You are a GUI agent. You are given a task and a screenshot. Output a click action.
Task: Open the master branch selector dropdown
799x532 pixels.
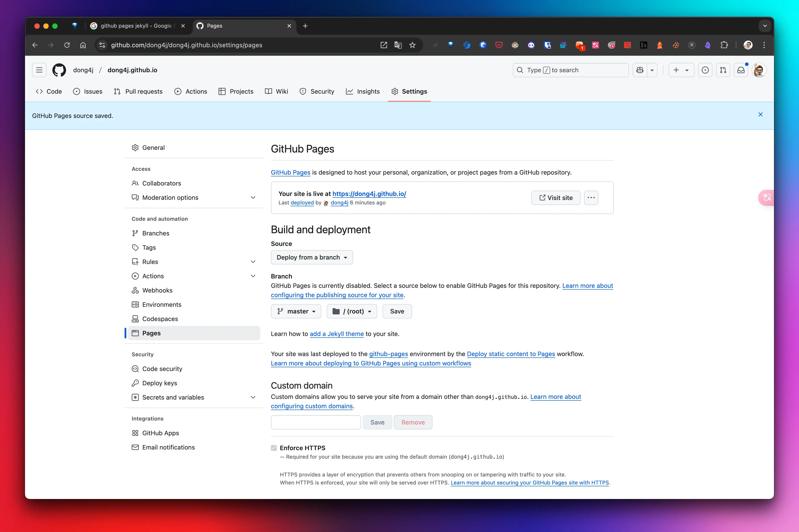[296, 311]
